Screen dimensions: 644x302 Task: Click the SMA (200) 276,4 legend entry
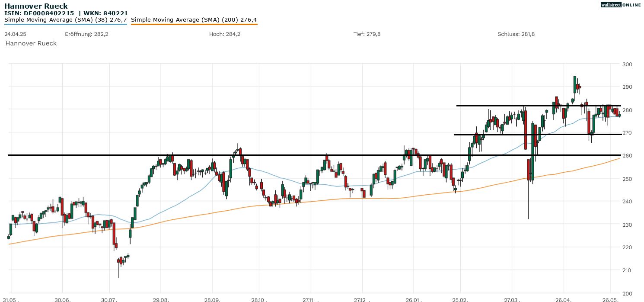pyautogui.click(x=194, y=20)
